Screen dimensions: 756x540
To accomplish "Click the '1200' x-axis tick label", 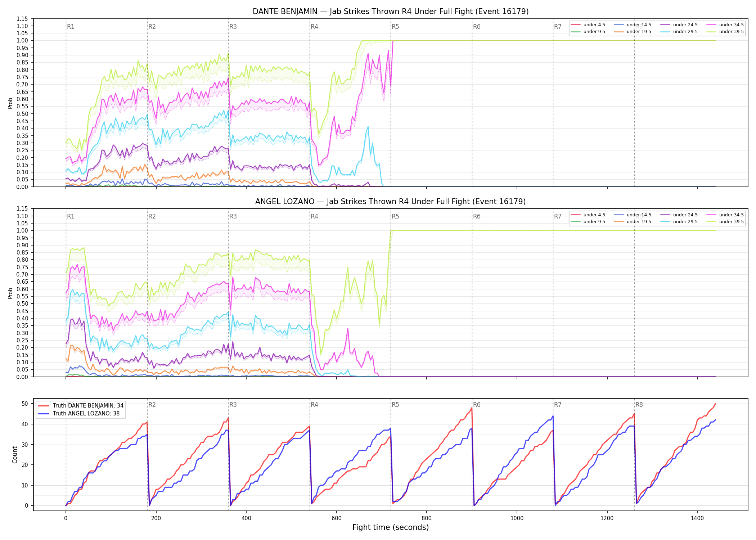I will 607,518.
